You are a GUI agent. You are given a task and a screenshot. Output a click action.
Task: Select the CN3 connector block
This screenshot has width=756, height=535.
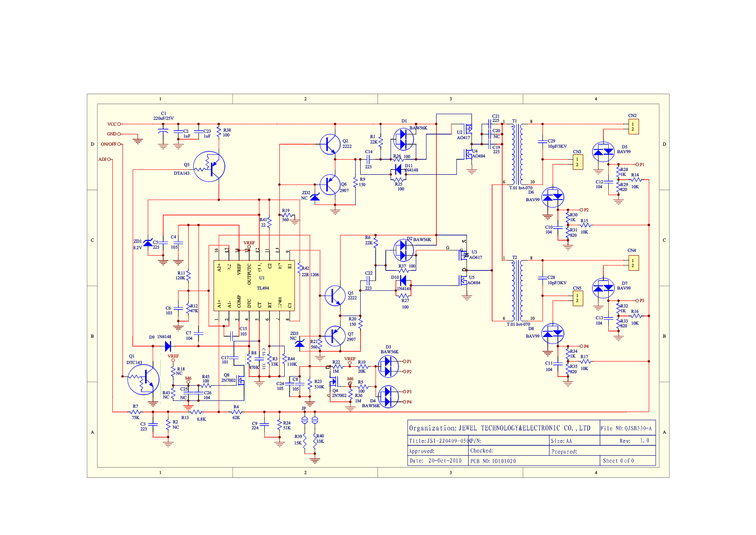click(x=578, y=162)
